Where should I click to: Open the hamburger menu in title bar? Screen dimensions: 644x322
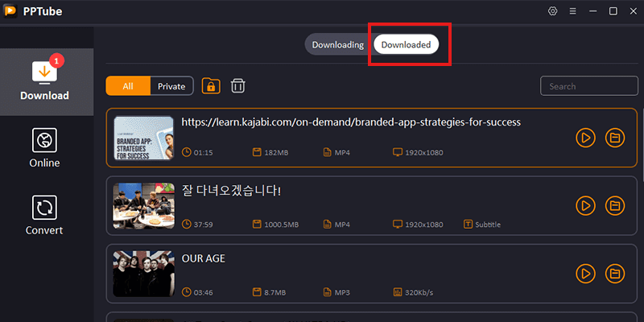pyautogui.click(x=572, y=11)
